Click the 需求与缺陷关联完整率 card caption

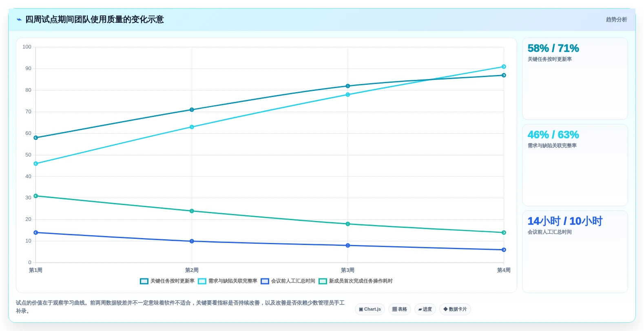coord(552,146)
